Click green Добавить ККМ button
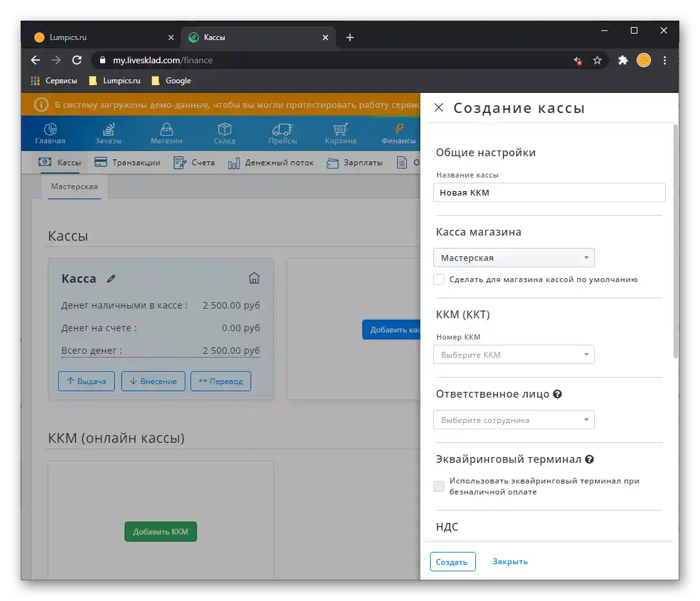 161,531
